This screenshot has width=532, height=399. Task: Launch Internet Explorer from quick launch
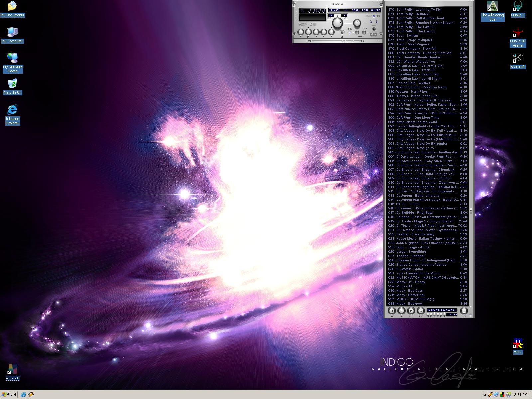pos(23,395)
